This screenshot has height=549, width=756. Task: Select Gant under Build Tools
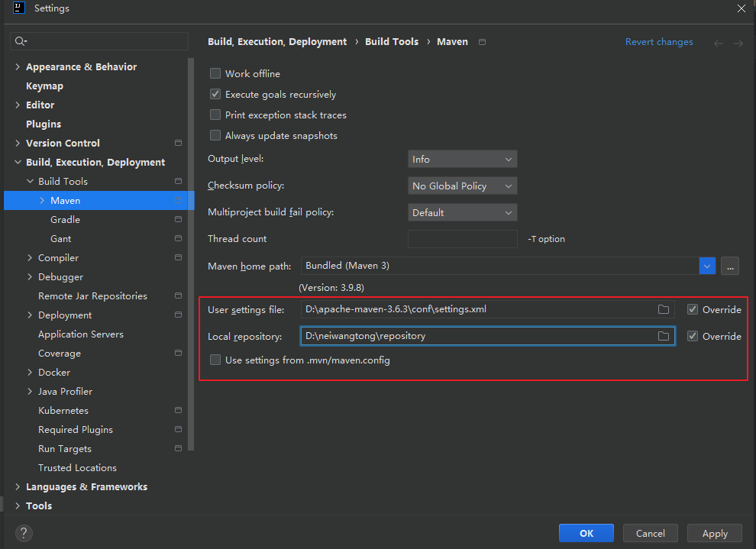click(61, 238)
